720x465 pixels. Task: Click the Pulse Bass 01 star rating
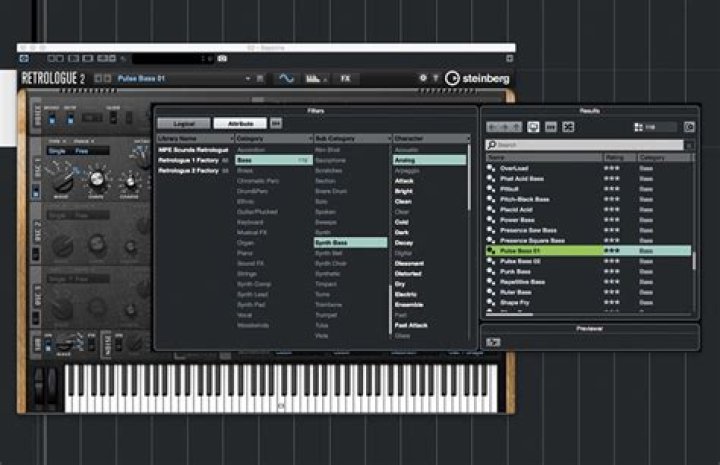tap(612, 251)
